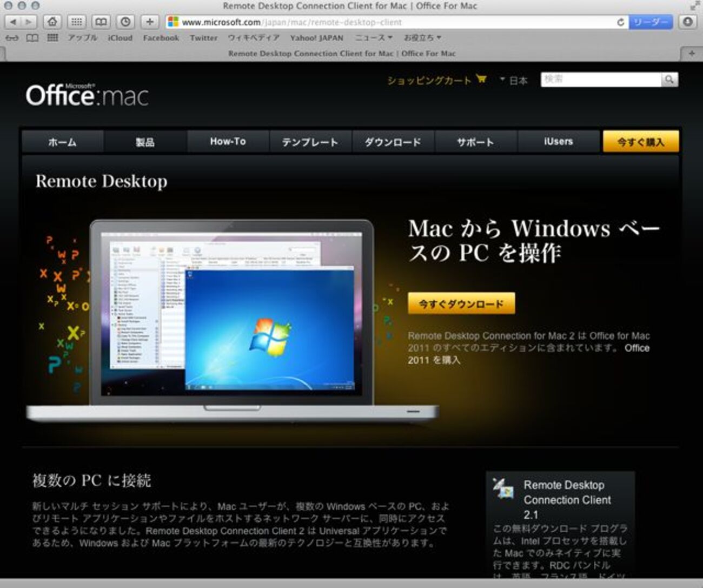
Task: Click the 'Remote Desktop' page heading
Action: 102,181
